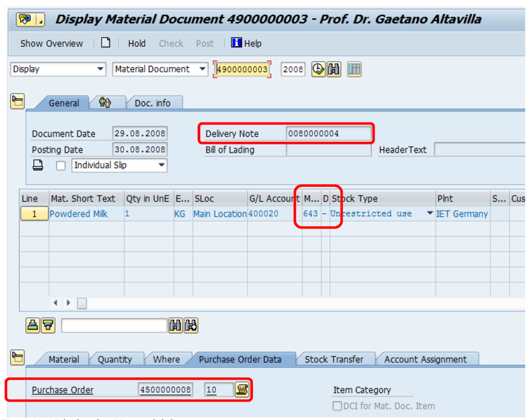Toggle the checkbox next to the printer icon
532x420 pixels.
(x=60, y=165)
